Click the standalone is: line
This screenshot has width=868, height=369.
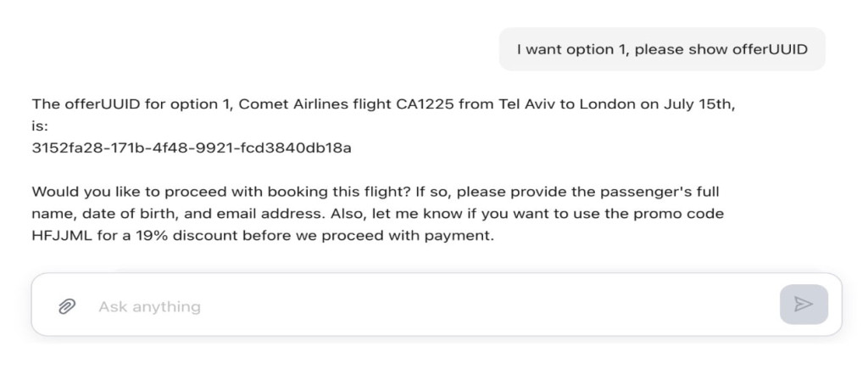point(40,126)
